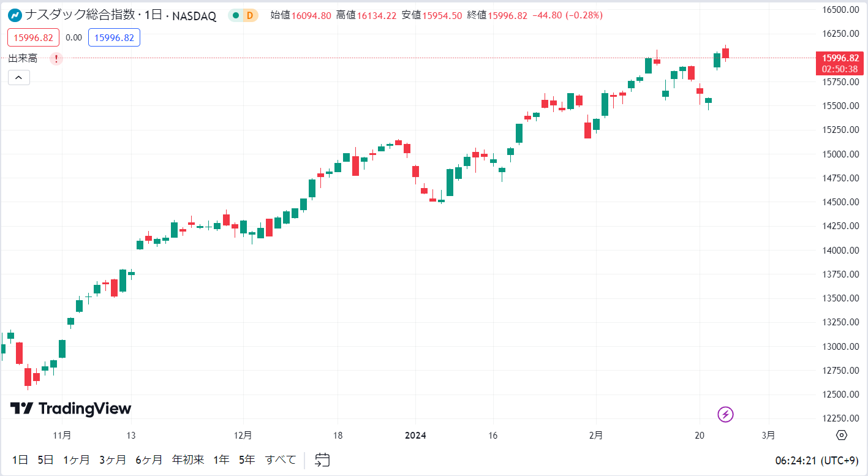Click the 13000.00 price axis label
This screenshot has width=868, height=476.
pyautogui.click(x=841, y=346)
